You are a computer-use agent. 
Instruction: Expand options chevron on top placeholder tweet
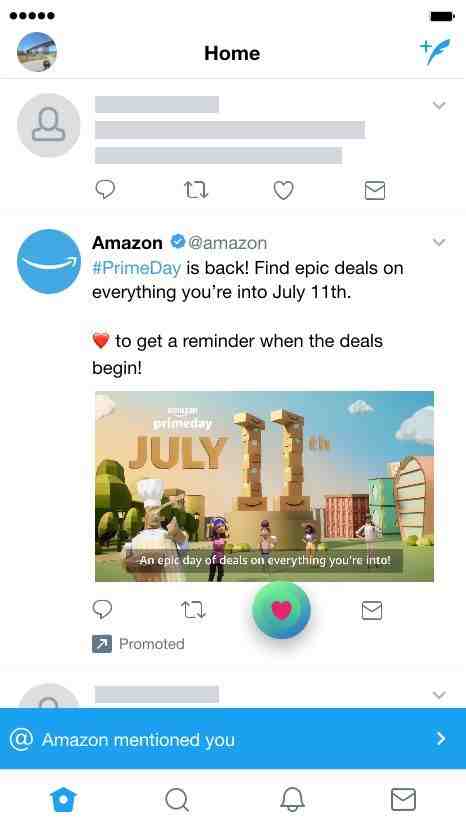tap(439, 105)
